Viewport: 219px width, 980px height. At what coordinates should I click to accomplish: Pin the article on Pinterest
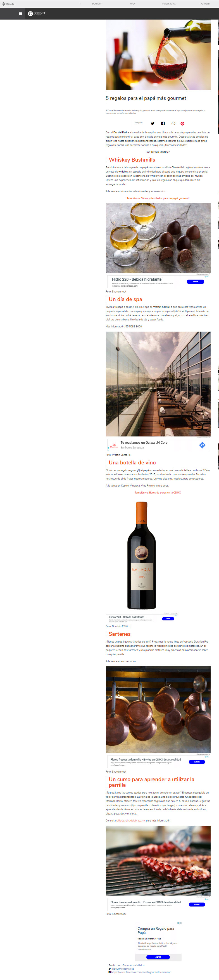coord(182,123)
